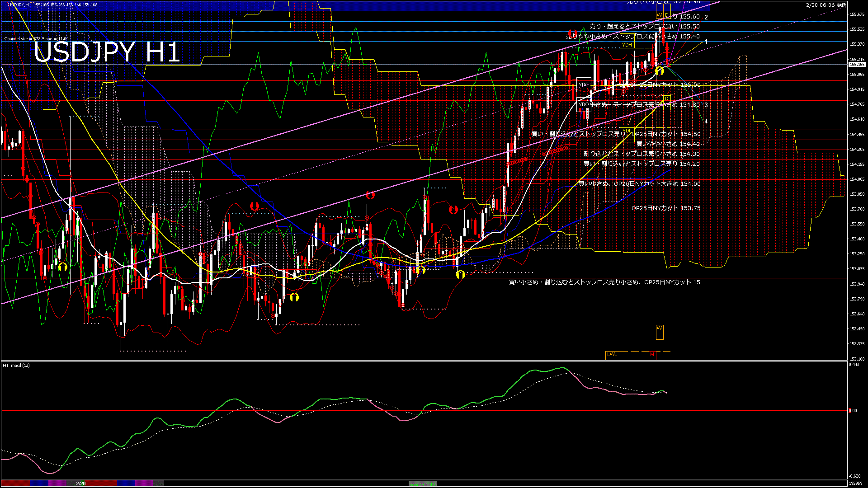868x488 pixels.
Task: Click the YDC label box near 155.00
Action: (x=583, y=84)
